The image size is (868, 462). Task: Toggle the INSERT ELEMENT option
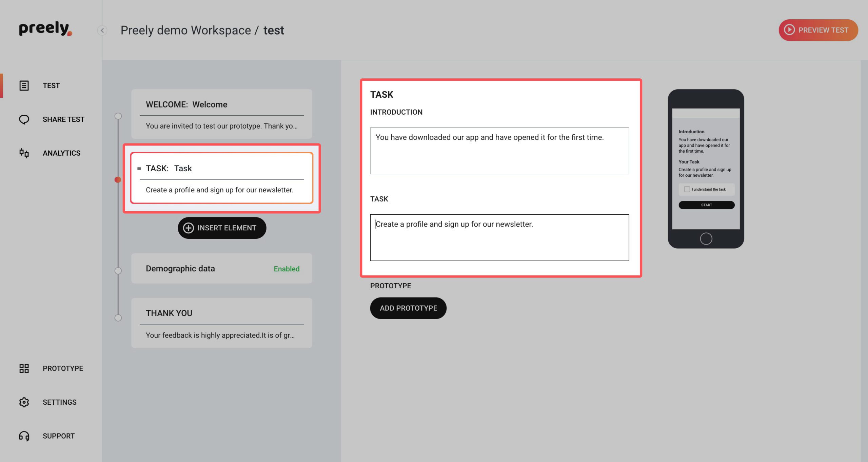click(222, 228)
